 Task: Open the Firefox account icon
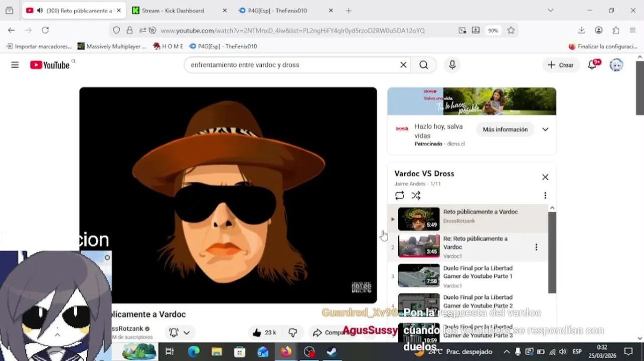pos(598,31)
